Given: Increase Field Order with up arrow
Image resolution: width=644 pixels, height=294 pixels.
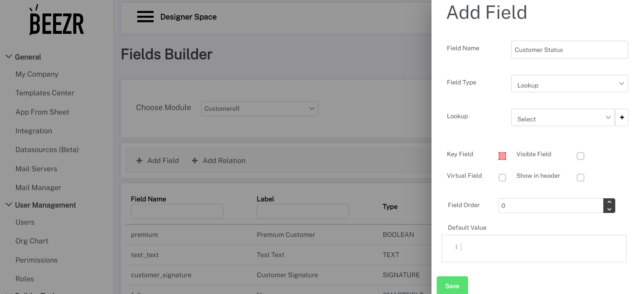Looking at the screenshot, I should [x=609, y=202].
